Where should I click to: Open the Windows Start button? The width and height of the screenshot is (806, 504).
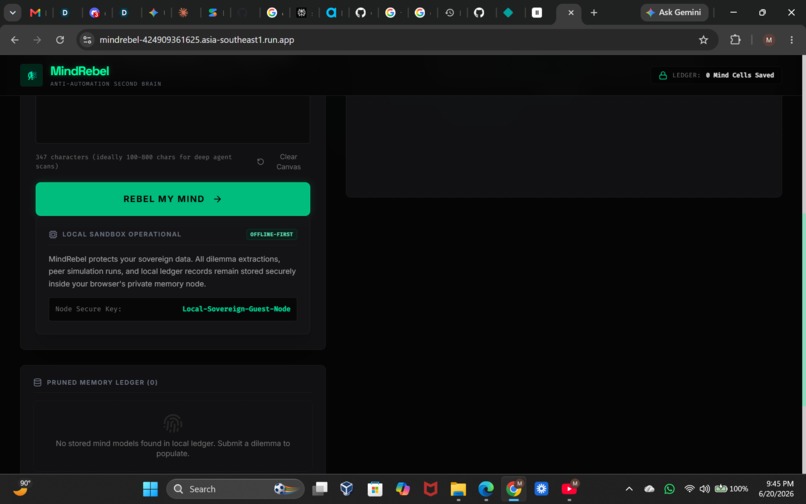[x=150, y=489]
